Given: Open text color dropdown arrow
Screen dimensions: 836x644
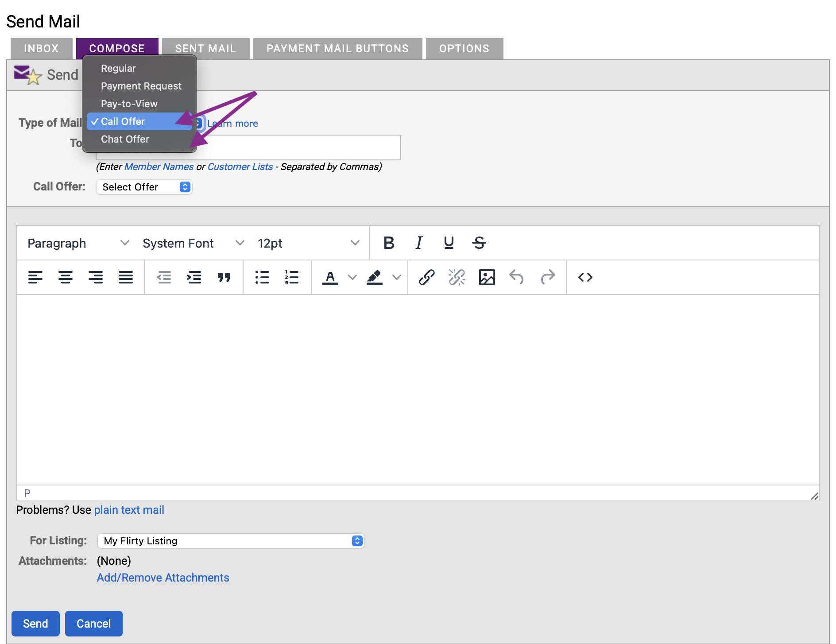Looking at the screenshot, I should [352, 277].
